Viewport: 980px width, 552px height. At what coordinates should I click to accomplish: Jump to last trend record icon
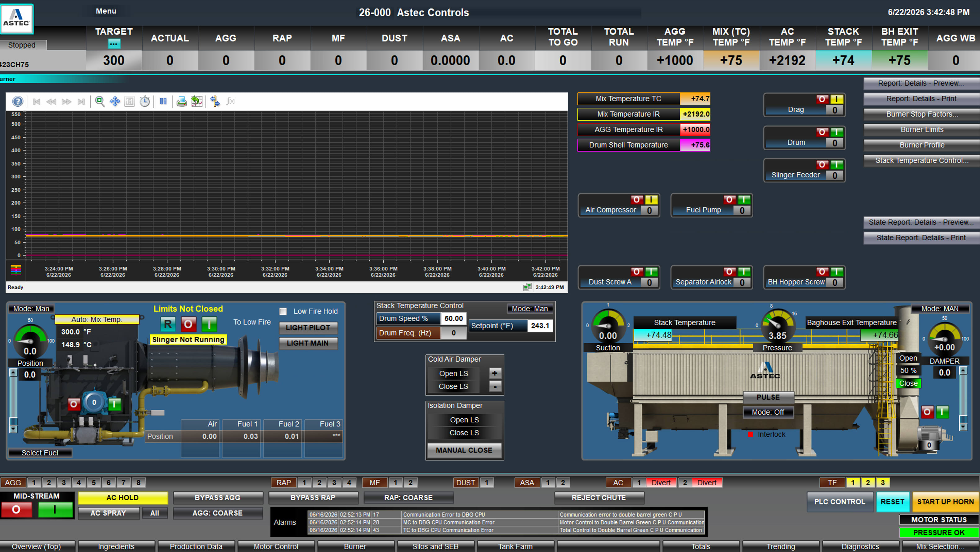(81, 102)
